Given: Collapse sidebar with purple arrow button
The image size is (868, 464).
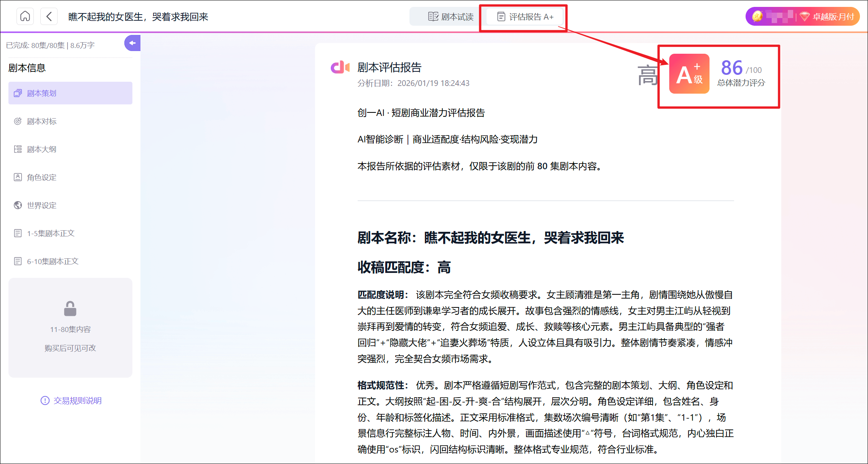Looking at the screenshot, I should click(x=132, y=43).
